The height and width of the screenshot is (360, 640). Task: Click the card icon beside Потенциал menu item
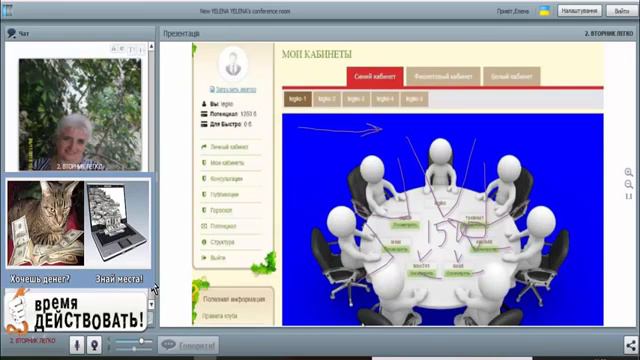[x=204, y=226]
